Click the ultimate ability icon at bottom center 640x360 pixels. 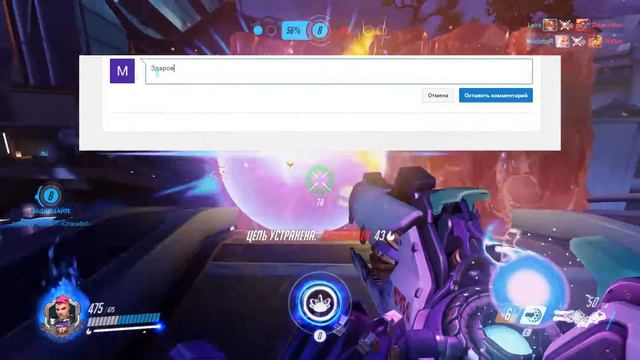pos(320,303)
